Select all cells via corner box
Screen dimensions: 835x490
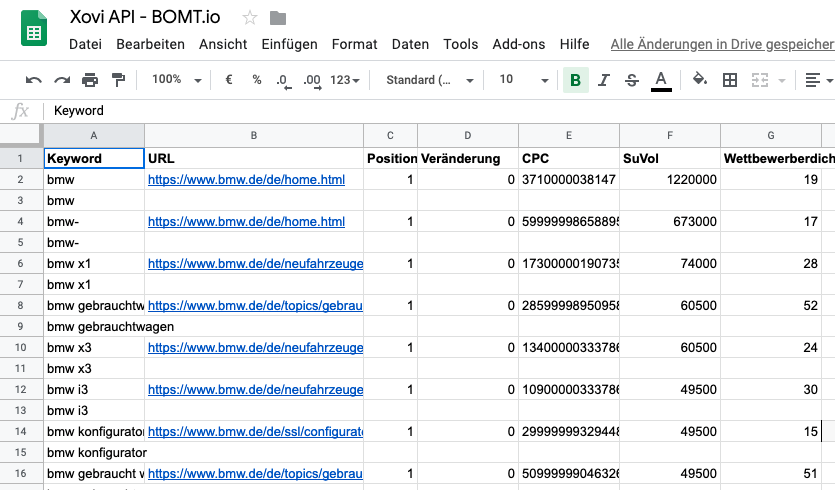[x=21, y=135]
